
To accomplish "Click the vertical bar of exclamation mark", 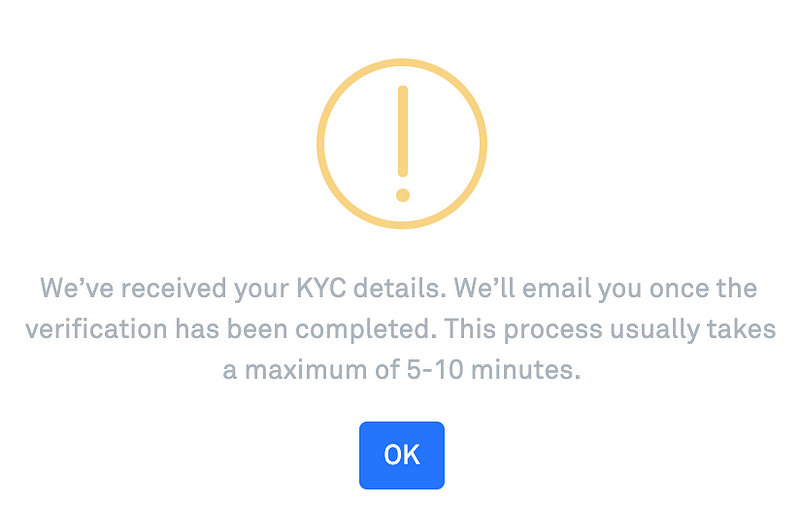I will (403, 131).
